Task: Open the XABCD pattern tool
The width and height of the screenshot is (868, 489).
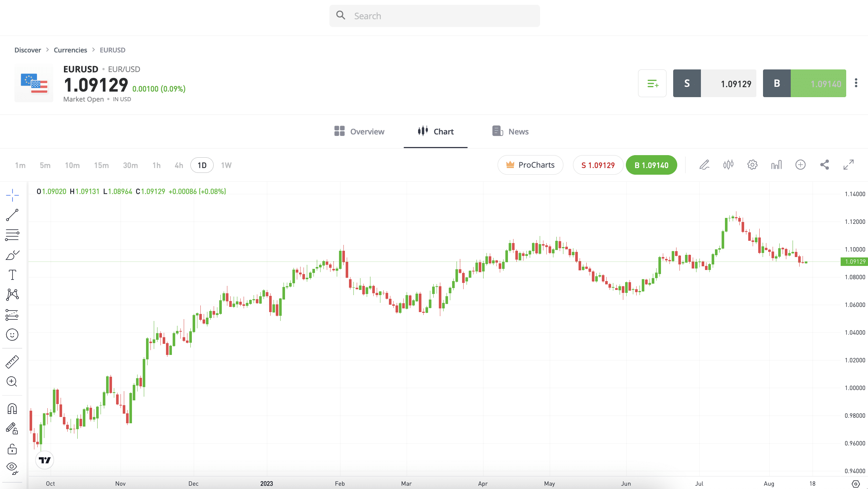Action: coord(12,295)
